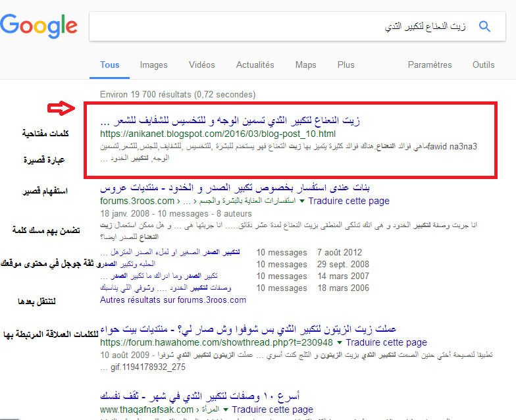Open sitelink with 7 août 2012 date
This screenshot has width=516, height=420.
click(x=170, y=253)
